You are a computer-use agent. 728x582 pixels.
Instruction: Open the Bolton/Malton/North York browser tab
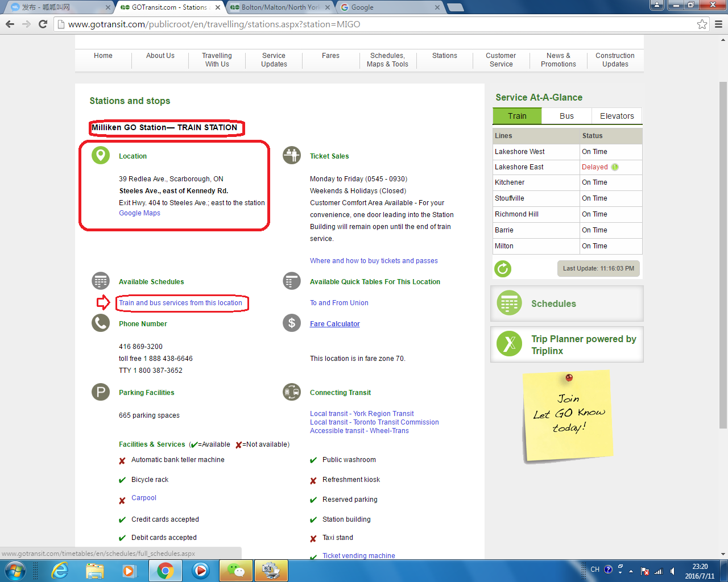tap(280, 7)
